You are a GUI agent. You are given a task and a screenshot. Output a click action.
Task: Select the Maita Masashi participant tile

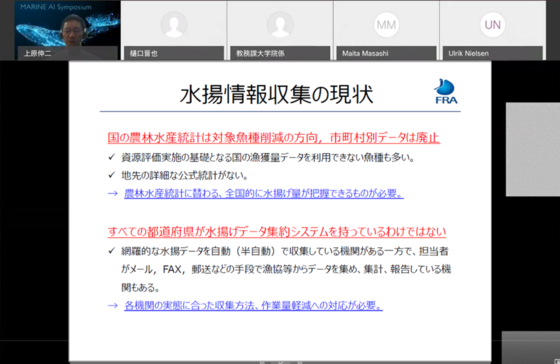tap(386, 30)
